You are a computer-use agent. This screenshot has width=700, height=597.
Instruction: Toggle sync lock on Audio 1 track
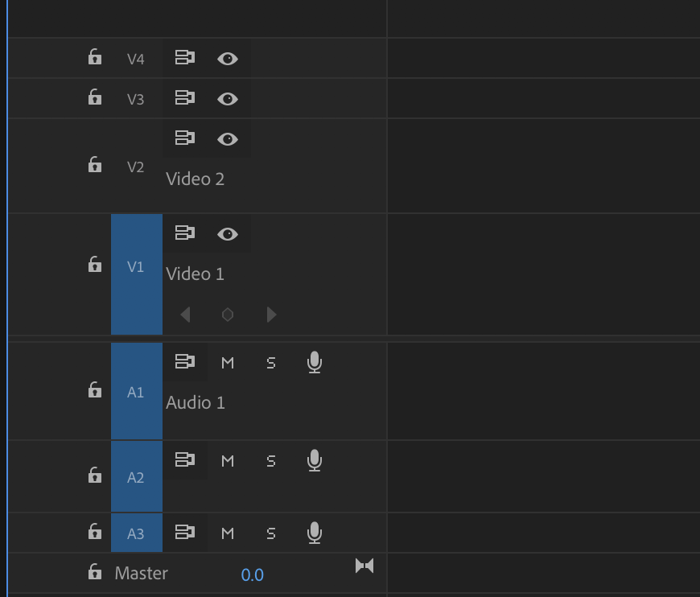click(185, 362)
